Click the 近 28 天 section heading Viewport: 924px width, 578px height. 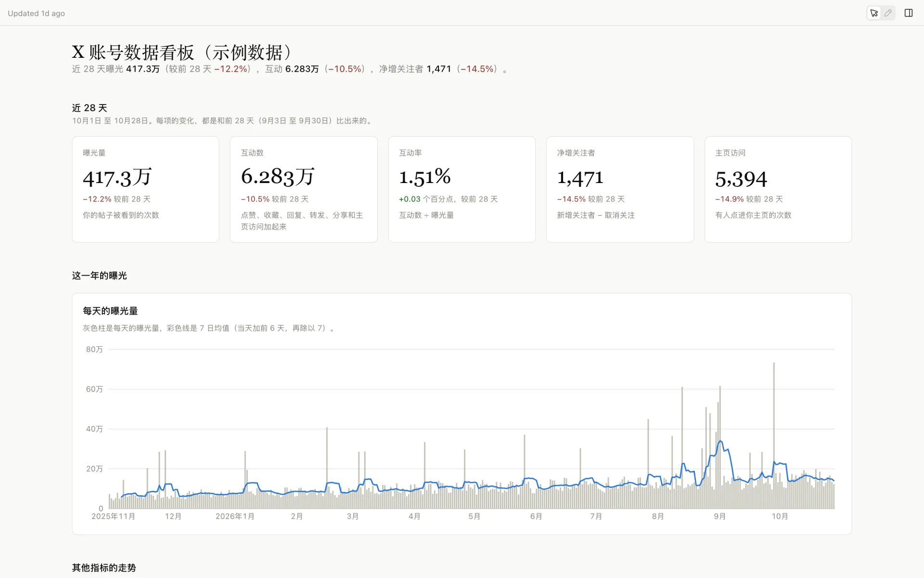click(x=90, y=108)
